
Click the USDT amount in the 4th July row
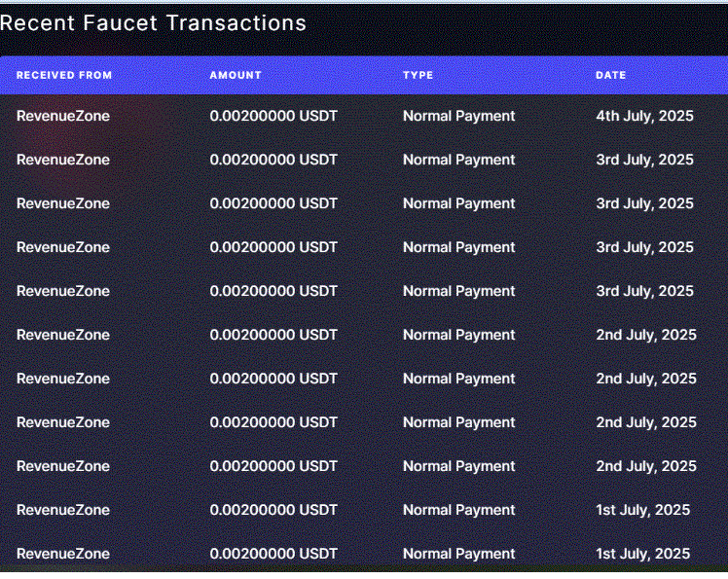(273, 116)
